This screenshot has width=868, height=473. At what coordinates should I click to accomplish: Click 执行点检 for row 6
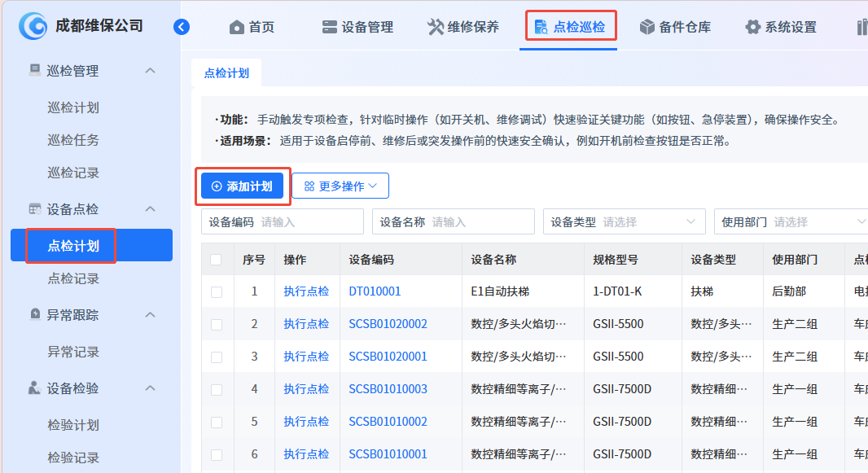(306, 454)
